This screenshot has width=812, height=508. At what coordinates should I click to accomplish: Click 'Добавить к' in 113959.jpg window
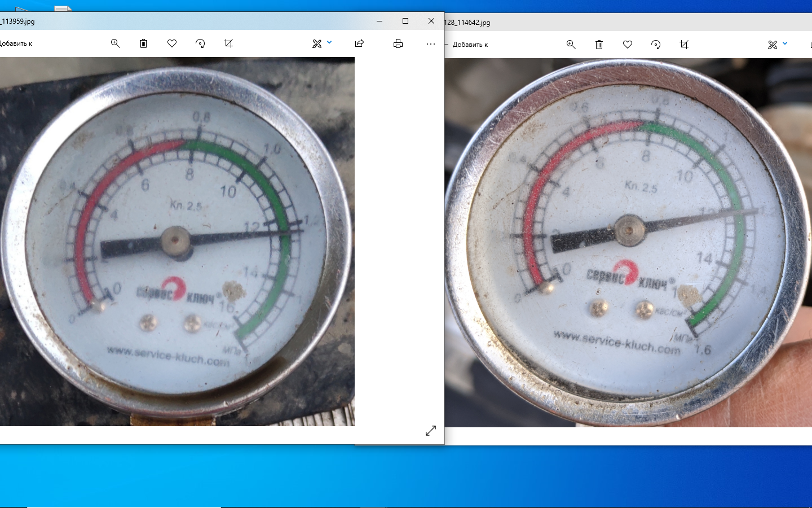(16, 43)
